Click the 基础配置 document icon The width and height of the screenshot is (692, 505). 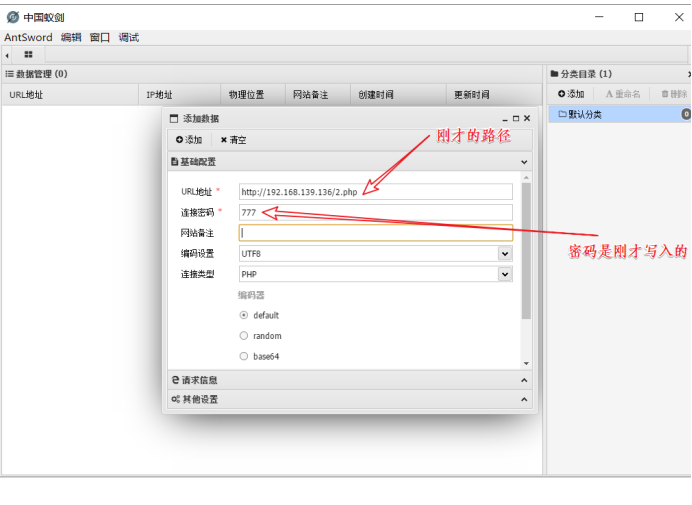coord(174,162)
